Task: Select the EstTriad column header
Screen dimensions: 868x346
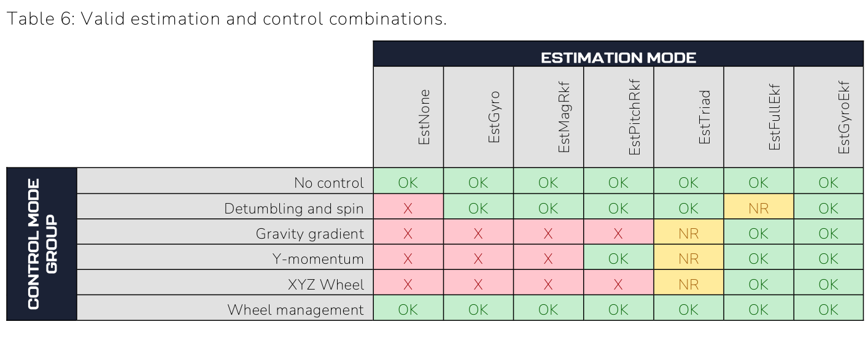Action: (x=704, y=117)
